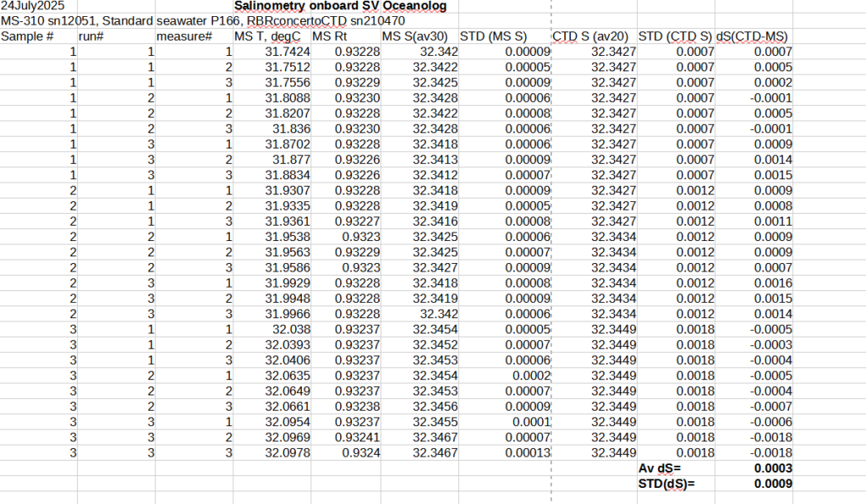This screenshot has height=504, width=866.
Task: Select the 'STD (MS S)' header cell
Action: (493, 36)
